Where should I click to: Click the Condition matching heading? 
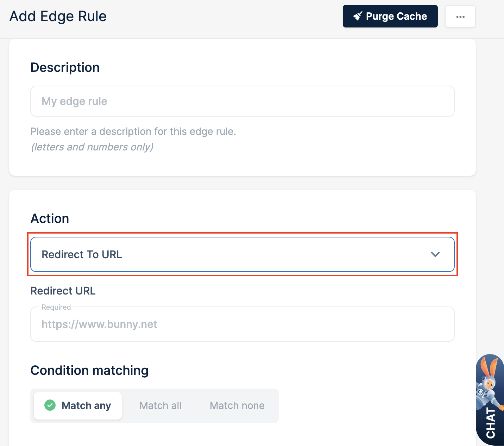[x=89, y=371]
